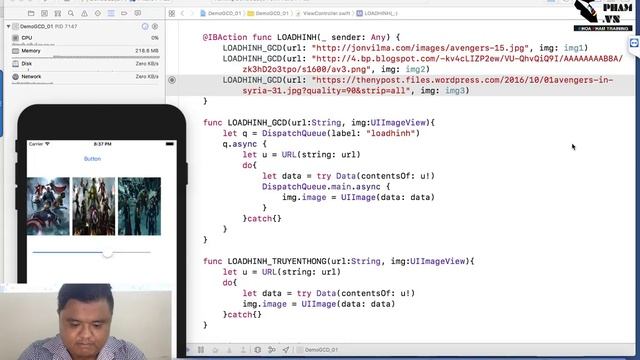Click DispatchQueue.main.async in code
This screenshot has width=640, height=360.
click(321, 187)
